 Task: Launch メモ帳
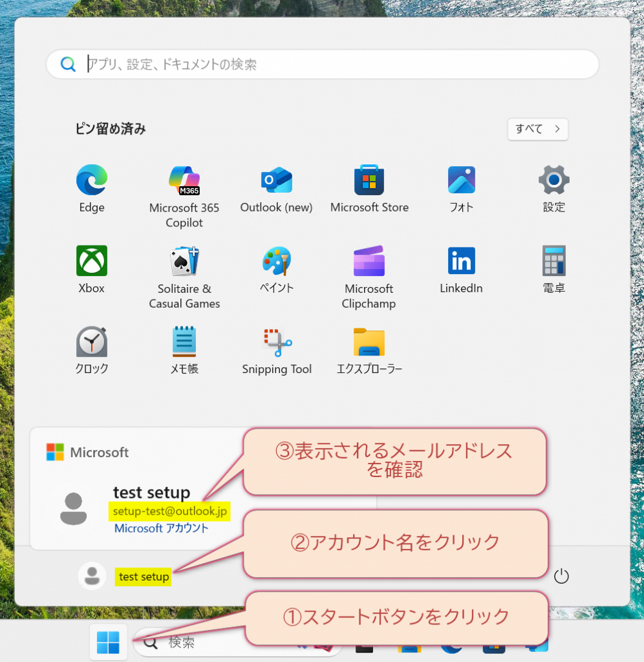[x=184, y=342]
